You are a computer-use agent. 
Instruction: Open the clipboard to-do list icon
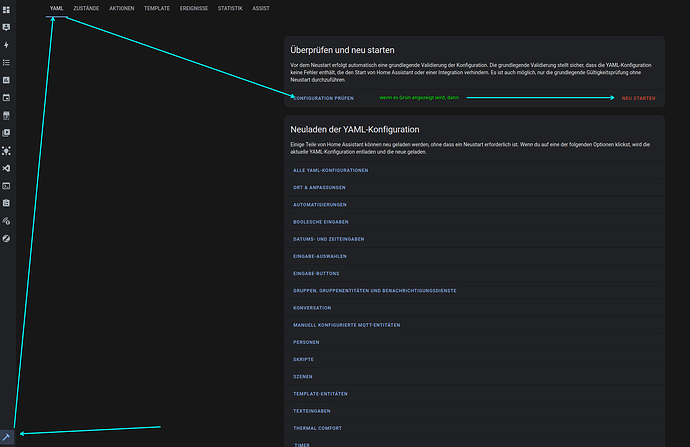(x=6, y=203)
